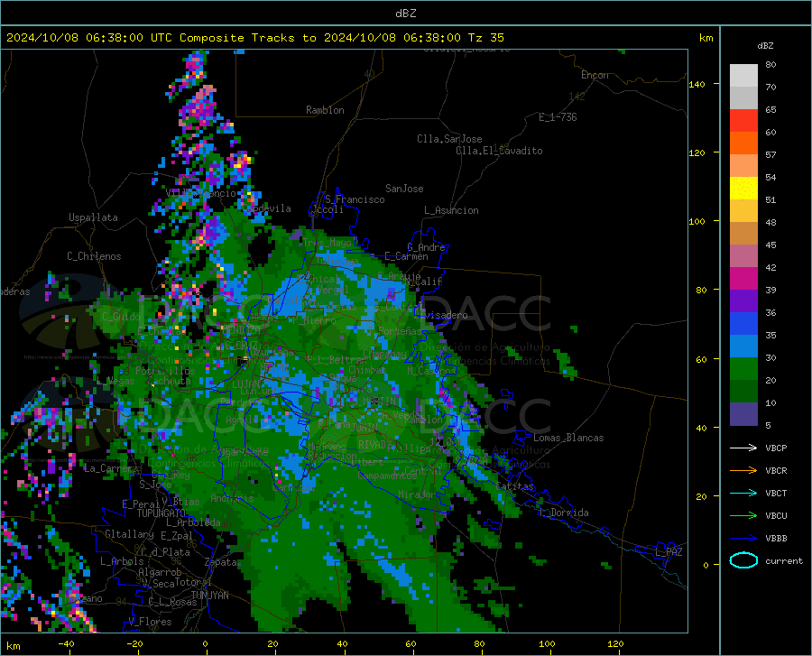This screenshot has height=656, width=812.
Task: Click the VBCT legend label
Action: pyautogui.click(x=776, y=493)
